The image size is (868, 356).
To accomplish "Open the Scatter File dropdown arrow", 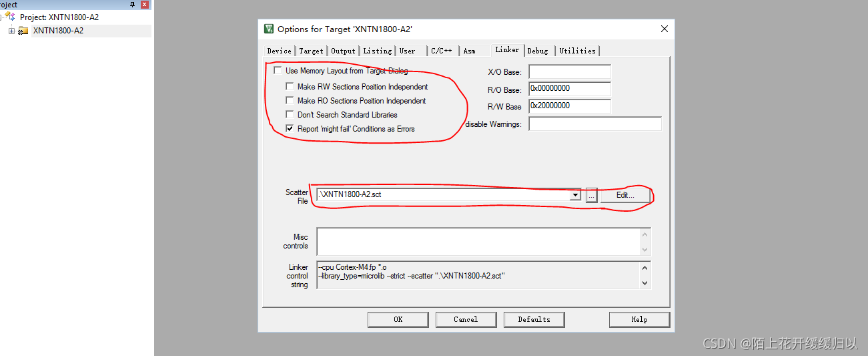I will tap(576, 195).
